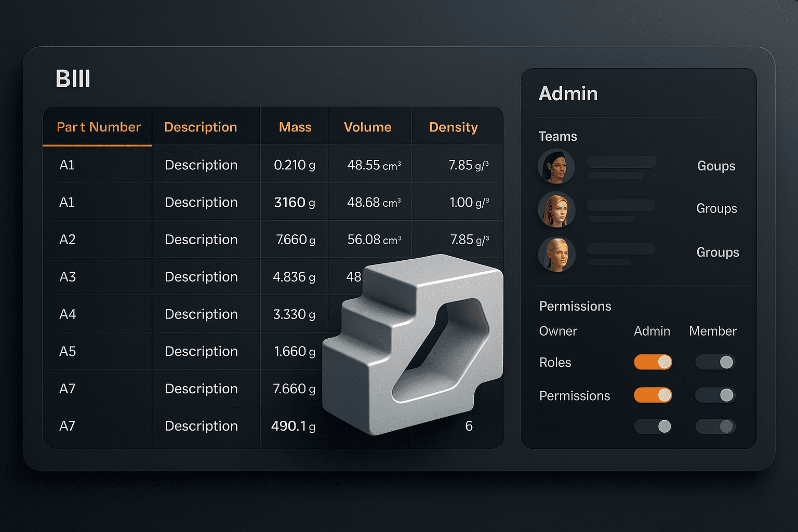The image size is (798, 532).
Task: Open the long red-haired team member avatar
Action: (x=556, y=209)
